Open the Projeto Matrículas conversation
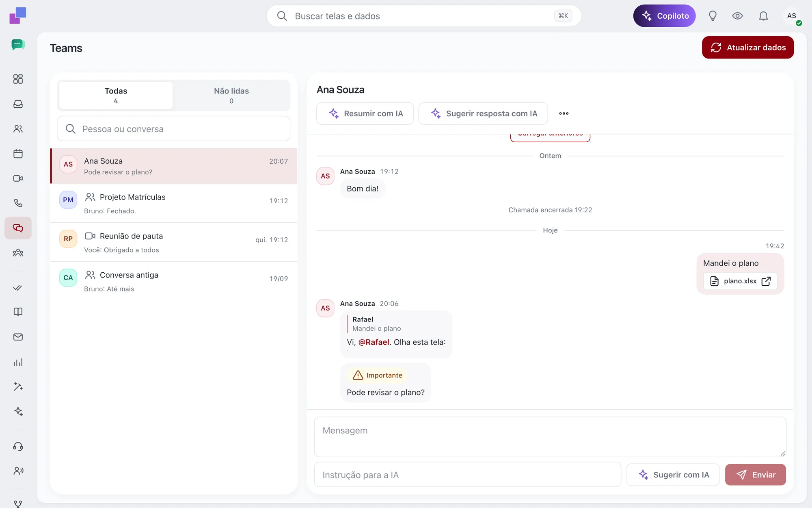 click(x=174, y=203)
